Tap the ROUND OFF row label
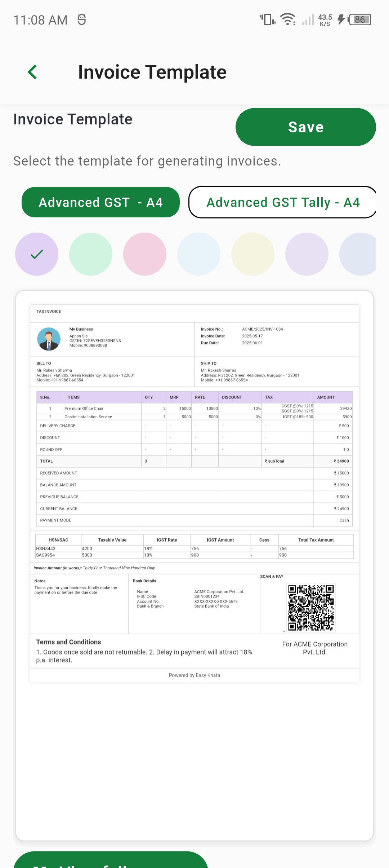389x868 pixels. pos(51,450)
